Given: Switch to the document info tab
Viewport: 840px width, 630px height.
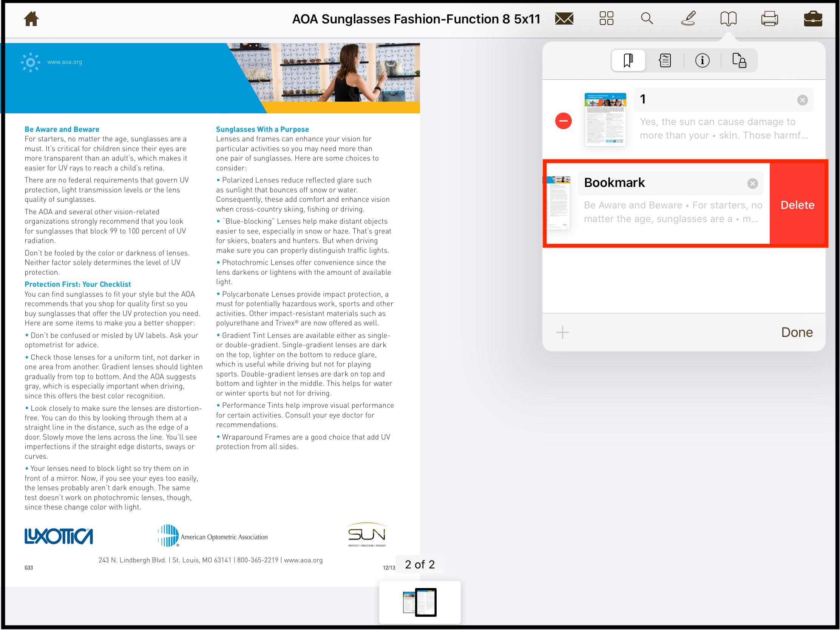Looking at the screenshot, I should (702, 60).
